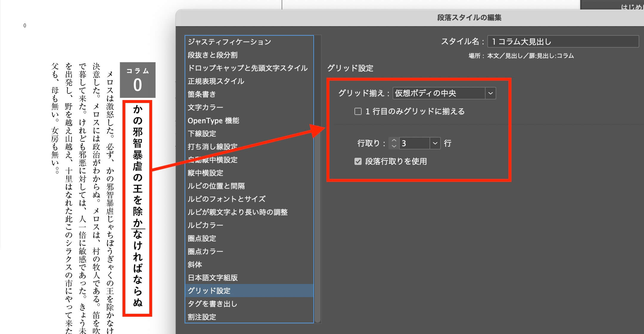Screen dimensions: 644x334
Task: Open 文字カラー settings category
Action: click(x=205, y=107)
